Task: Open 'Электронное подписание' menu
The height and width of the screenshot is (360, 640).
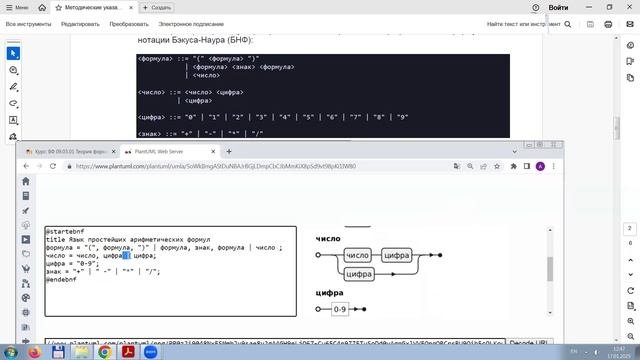Action: pyautogui.click(x=191, y=24)
